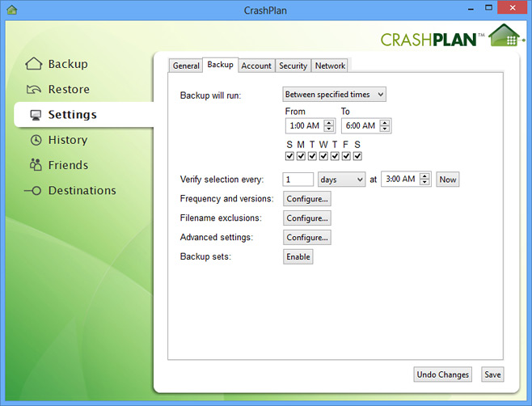Switch to the Network tab
This screenshot has width=532, height=406.
(x=330, y=66)
